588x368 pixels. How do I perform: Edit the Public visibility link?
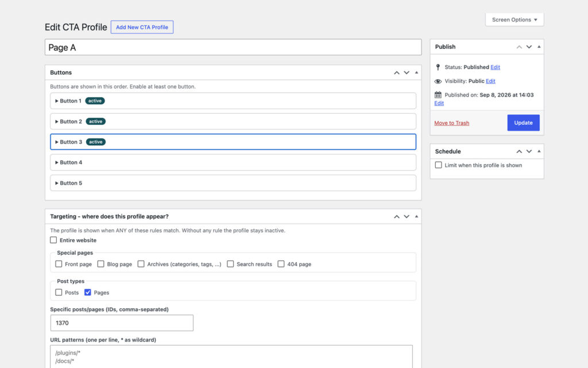490,81
